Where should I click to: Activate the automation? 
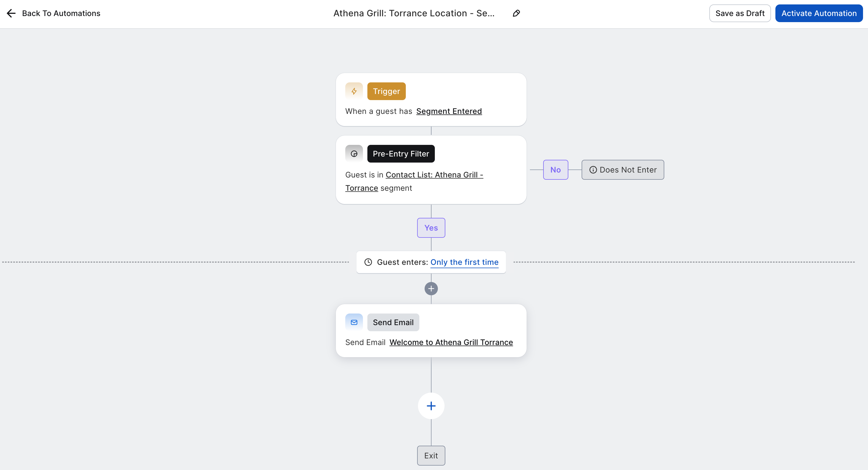click(x=819, y=13)
